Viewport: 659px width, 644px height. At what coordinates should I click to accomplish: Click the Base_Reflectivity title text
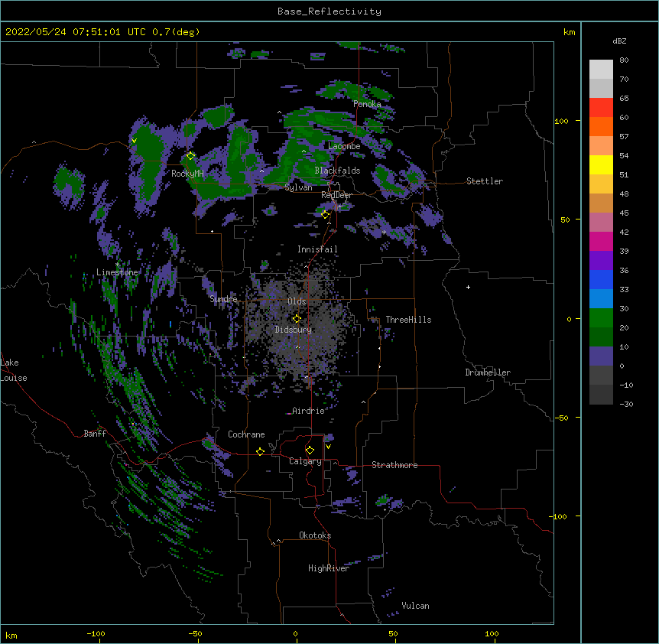click(329, 11)
